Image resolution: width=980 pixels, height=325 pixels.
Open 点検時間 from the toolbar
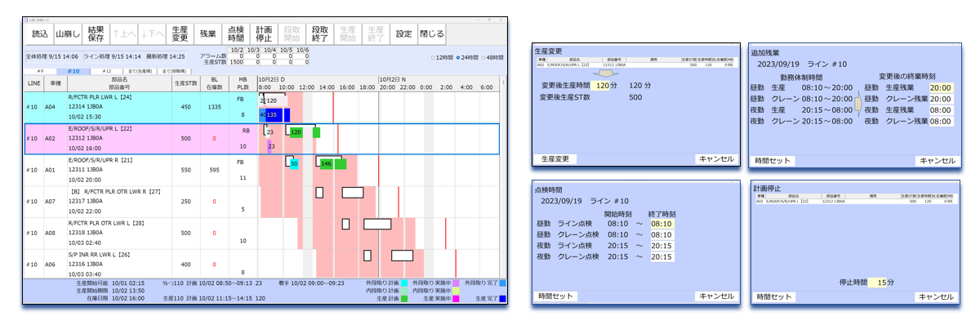tap(236, 34)
